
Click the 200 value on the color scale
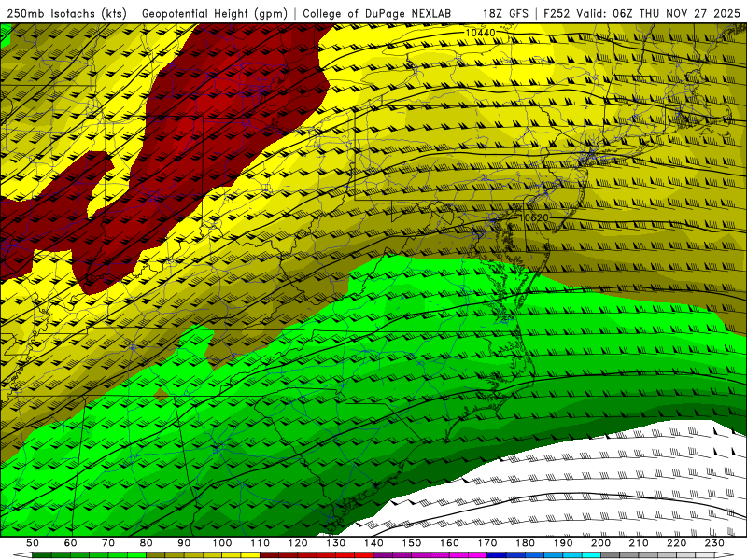coord(600,543)
